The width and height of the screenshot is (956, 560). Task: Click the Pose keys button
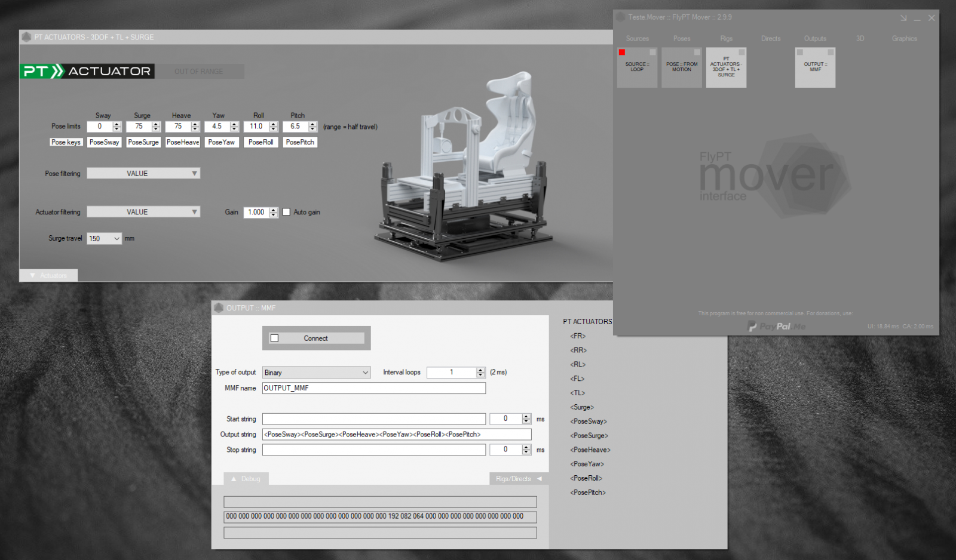tap(66, 142)
